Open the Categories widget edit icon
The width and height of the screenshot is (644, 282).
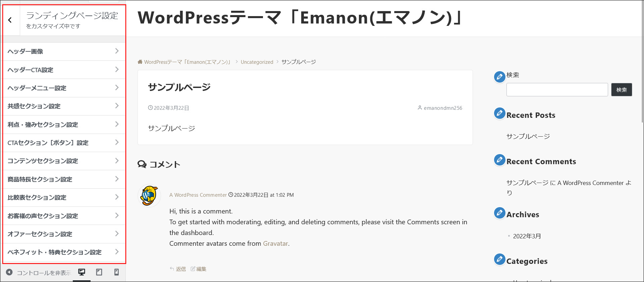499,259
